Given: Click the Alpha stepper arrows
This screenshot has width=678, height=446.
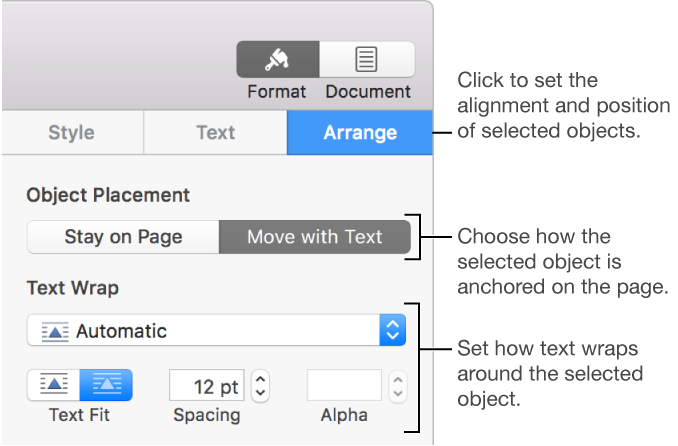Looking at the screenshot, I should [398, 386].
